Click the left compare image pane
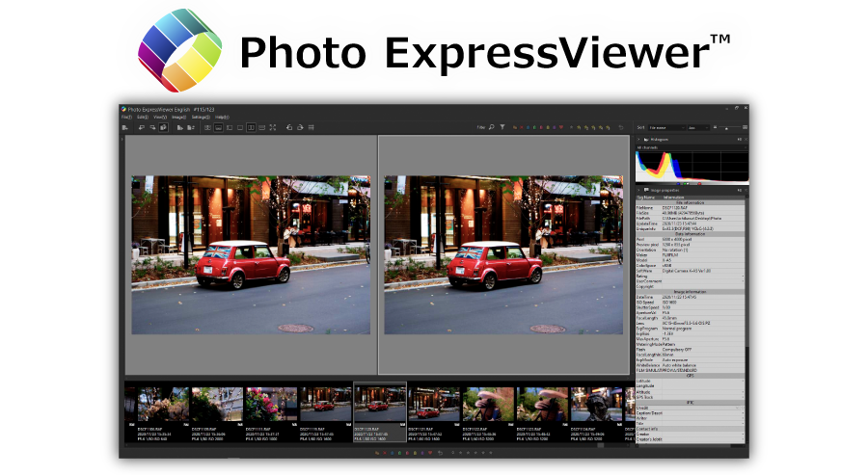 (251, 255)
